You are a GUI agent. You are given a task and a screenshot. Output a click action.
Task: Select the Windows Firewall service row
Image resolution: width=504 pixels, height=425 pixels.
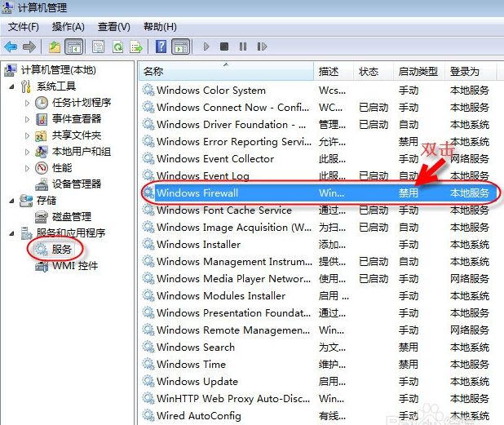point(321,193)
